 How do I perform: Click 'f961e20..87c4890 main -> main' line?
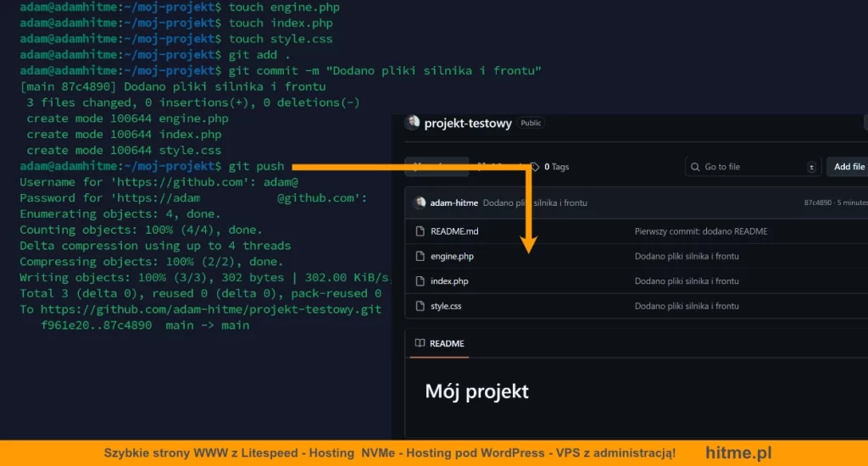[145, 325]
